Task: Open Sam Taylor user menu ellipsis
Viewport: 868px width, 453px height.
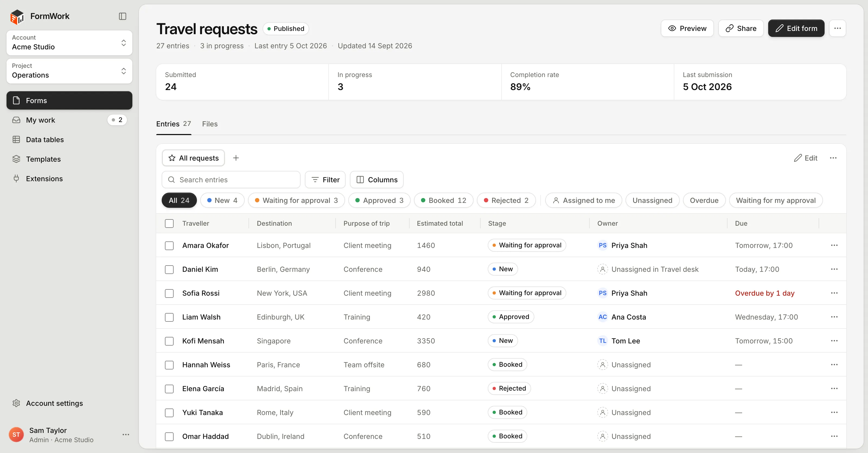Action: 126,435
